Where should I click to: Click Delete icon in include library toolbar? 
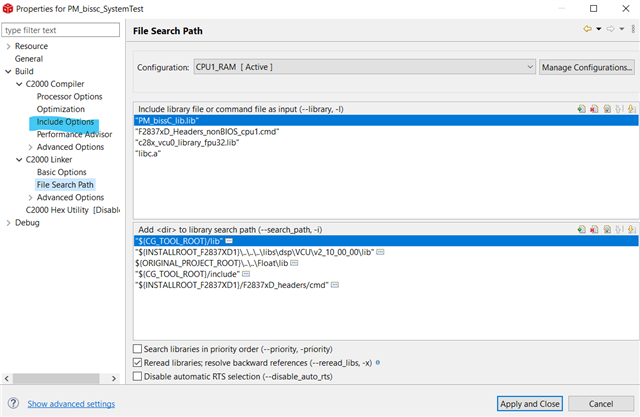[x=593, y=108]
